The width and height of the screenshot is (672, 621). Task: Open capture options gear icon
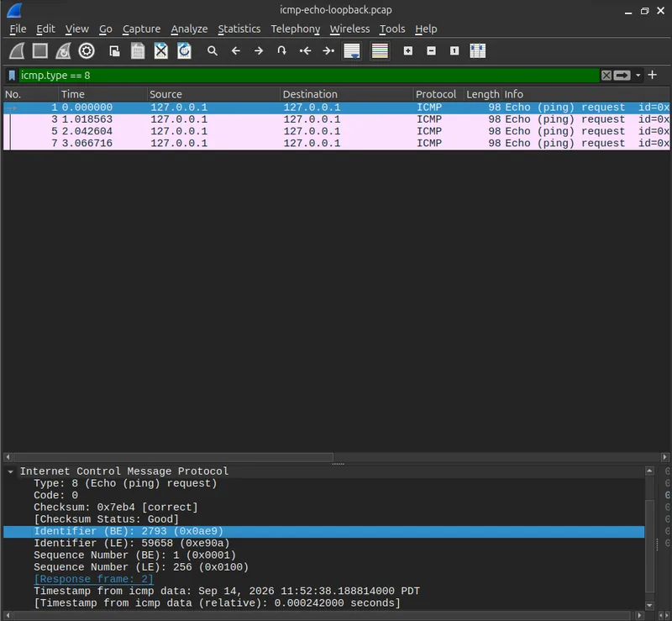(87, 51)
